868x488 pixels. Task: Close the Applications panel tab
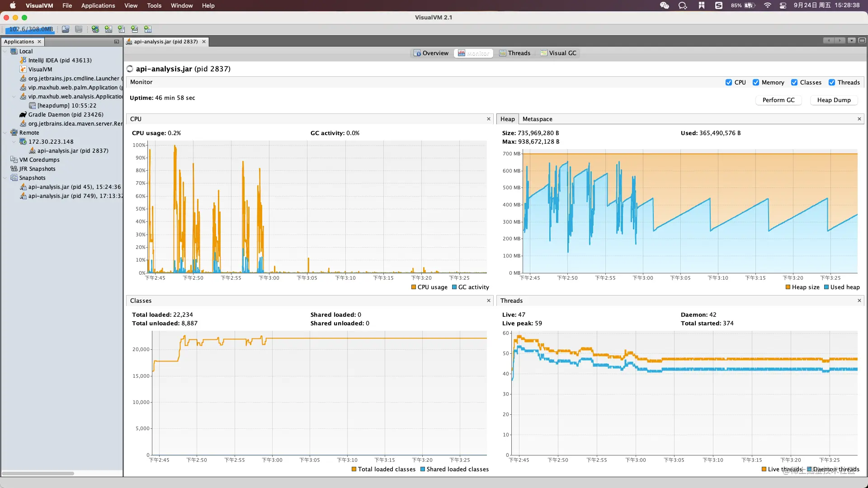point(39,42)
